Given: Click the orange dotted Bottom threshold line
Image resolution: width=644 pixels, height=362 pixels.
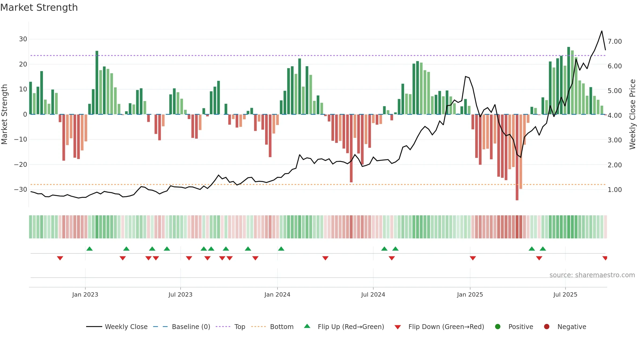Looking at the screenshot, I should point(318,184).
